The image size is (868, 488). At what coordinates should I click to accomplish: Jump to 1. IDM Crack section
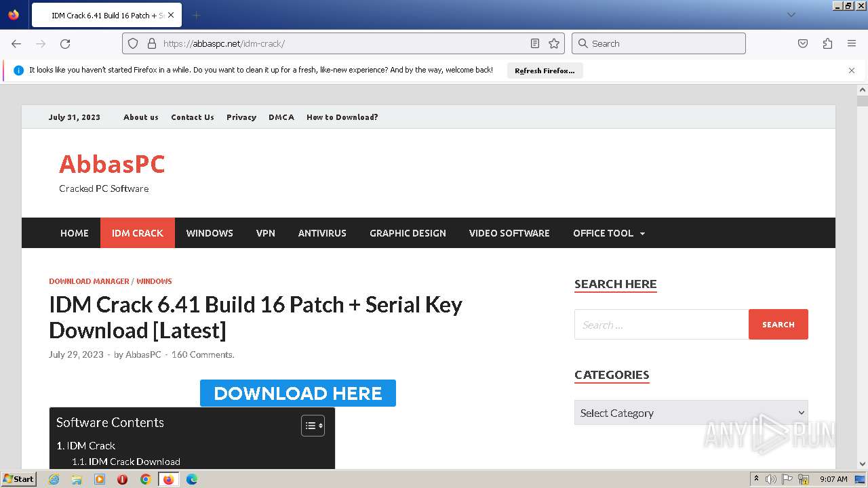tap(86, 445)
